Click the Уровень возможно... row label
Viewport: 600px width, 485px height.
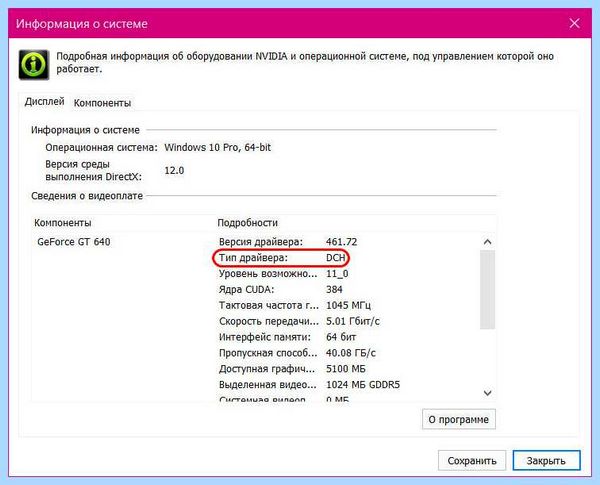click(268, 274)
